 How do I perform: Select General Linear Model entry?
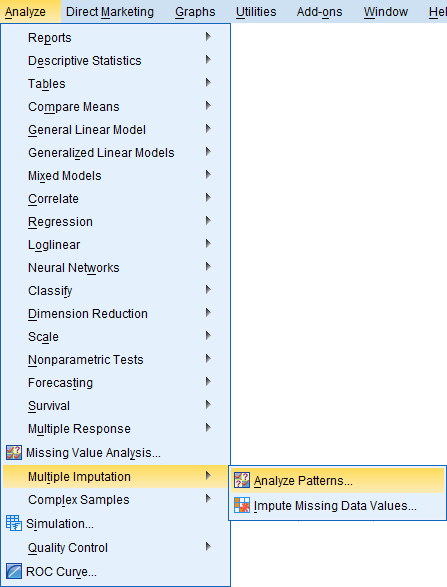point(115,130)
